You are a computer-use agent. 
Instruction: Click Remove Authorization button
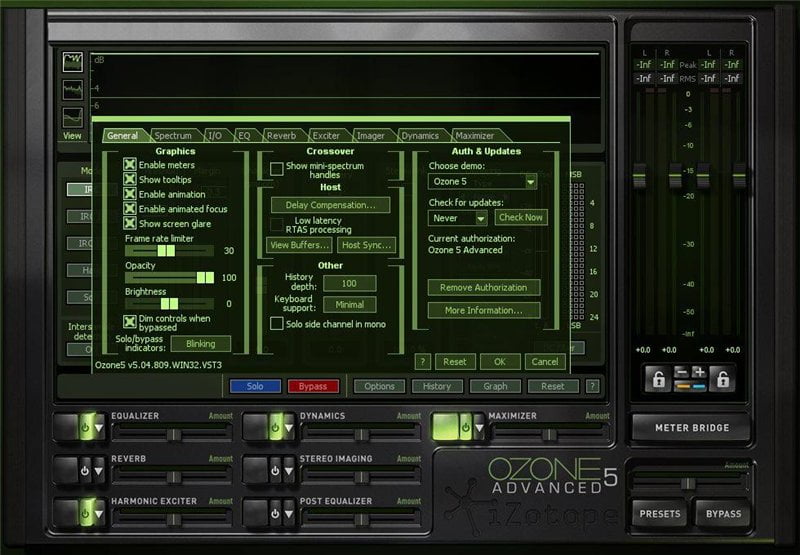(x=484, y=288)
